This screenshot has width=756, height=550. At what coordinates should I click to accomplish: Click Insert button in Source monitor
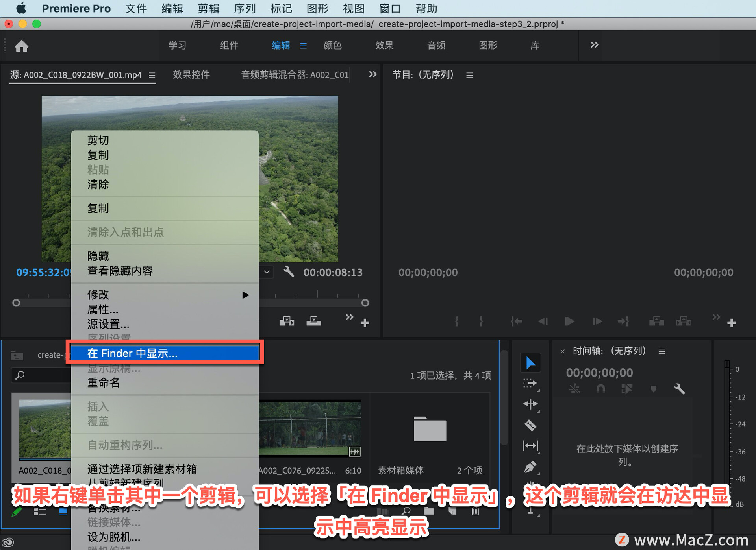point(287,321)
